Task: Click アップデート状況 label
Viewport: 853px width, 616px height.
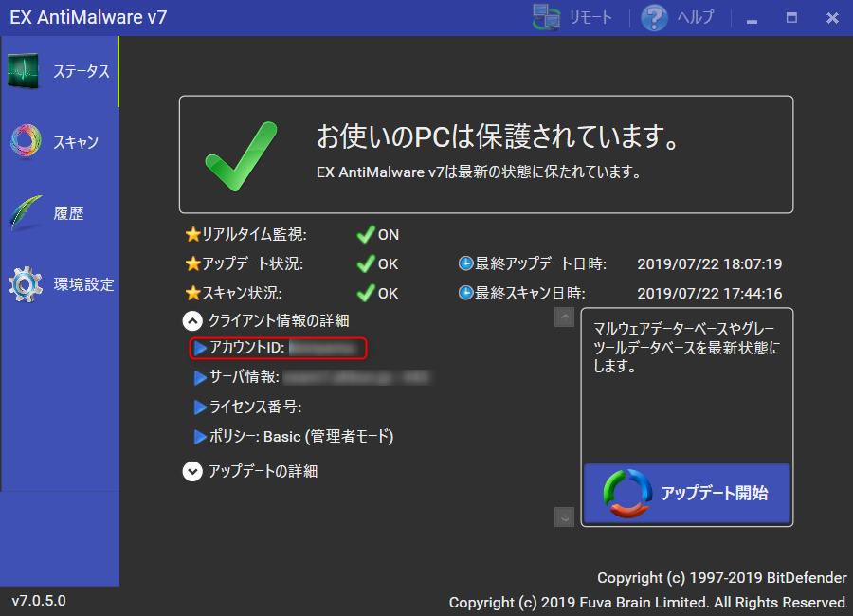Action: pyautogui.click(x=253, y=263)
